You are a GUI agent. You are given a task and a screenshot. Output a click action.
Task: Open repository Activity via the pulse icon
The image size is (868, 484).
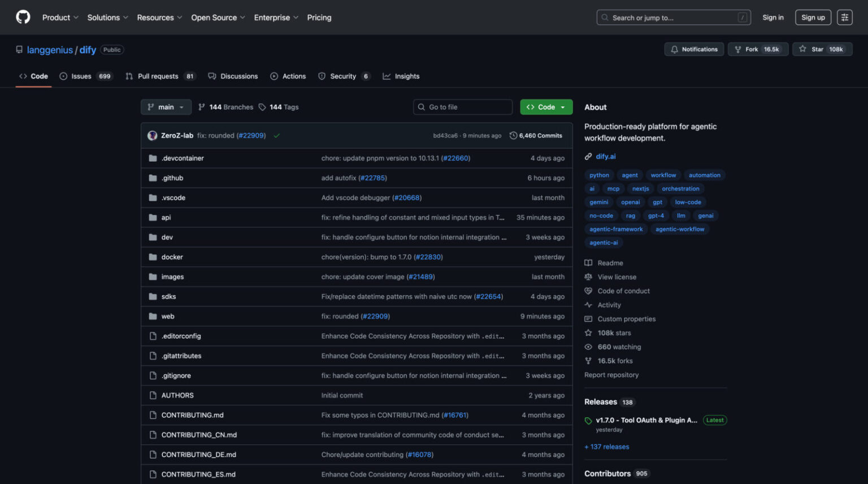tap(588, 304)
